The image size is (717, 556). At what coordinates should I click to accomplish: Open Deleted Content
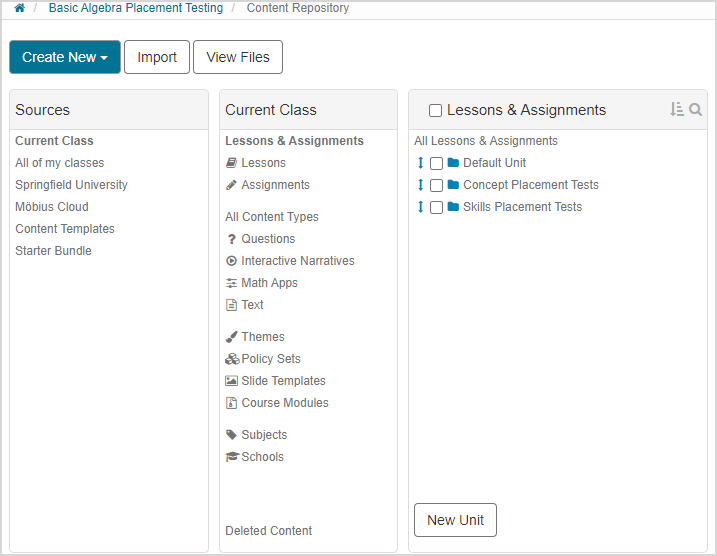coord(269,531)
